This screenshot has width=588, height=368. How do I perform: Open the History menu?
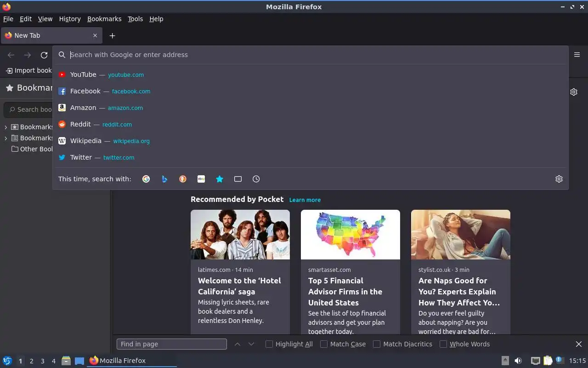[x=70, y=19]
